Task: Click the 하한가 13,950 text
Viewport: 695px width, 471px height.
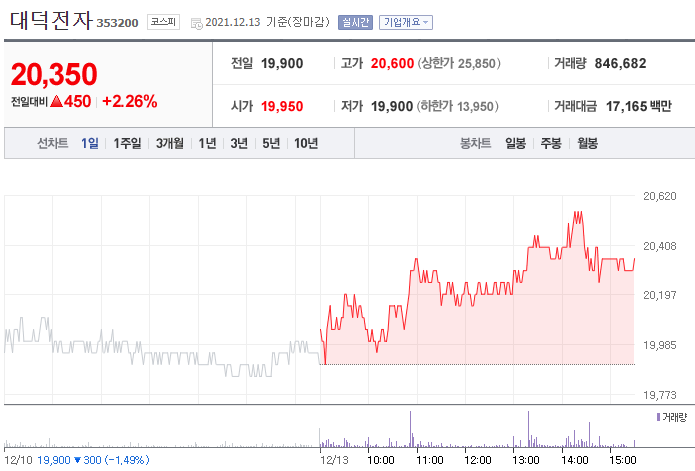Action: pos(458,106)
